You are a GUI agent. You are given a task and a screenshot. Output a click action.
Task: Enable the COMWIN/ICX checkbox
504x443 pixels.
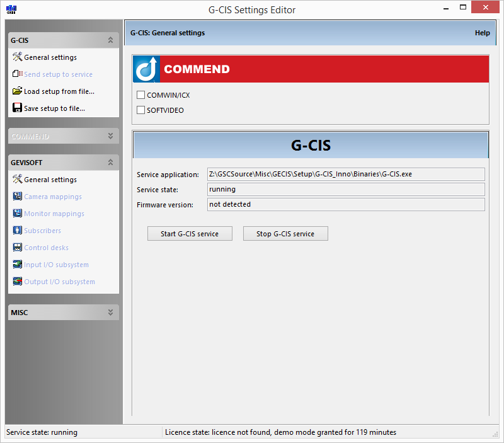(x=140, y=95)
